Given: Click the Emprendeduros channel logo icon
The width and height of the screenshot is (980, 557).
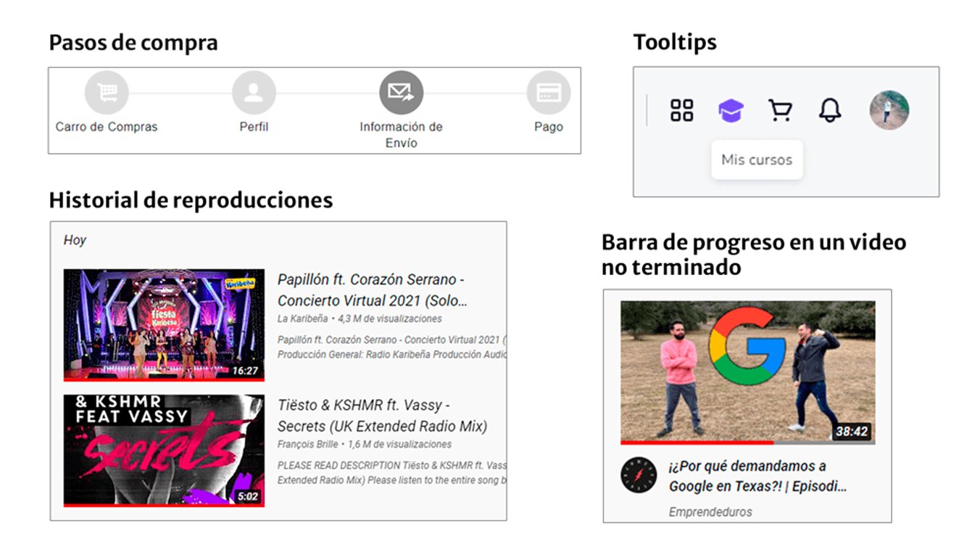Looking at the screenshot, I should (639, 475).
